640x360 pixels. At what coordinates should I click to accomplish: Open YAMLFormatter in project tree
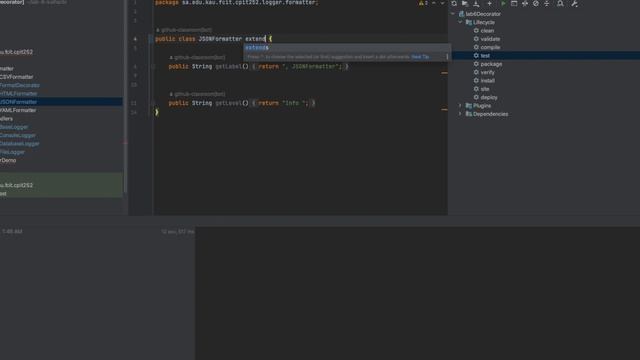18,110
